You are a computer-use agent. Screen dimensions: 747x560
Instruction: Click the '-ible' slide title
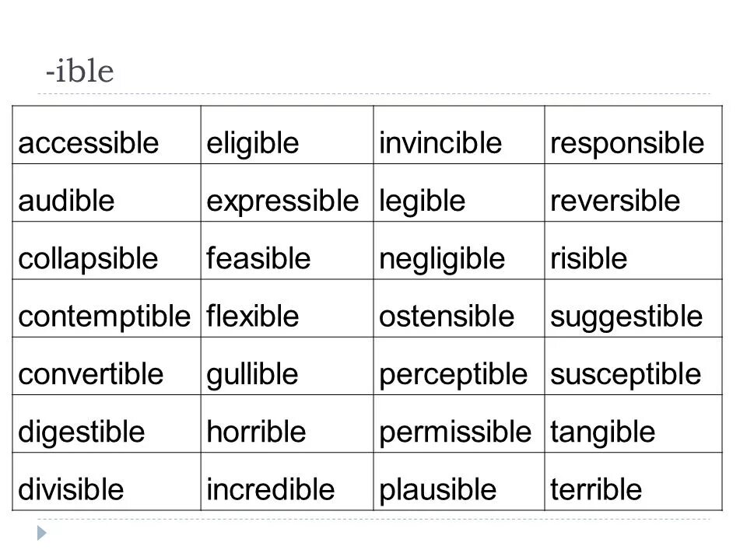79,72
